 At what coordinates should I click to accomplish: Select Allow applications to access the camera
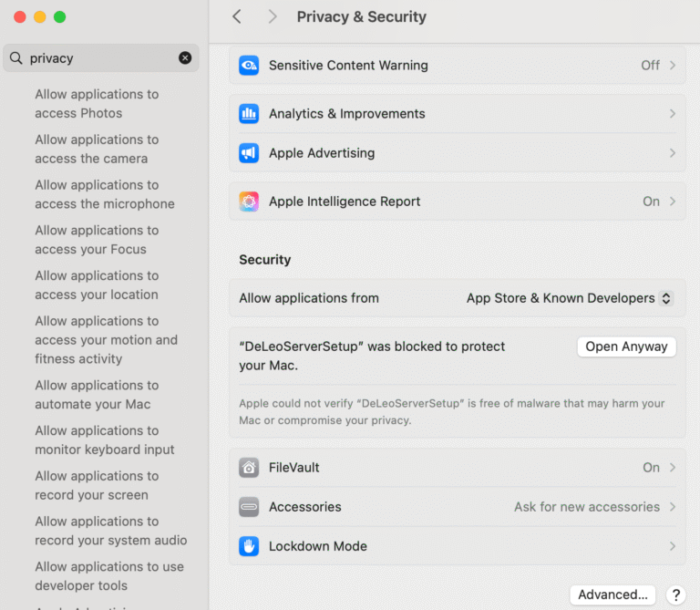(97, 150)
